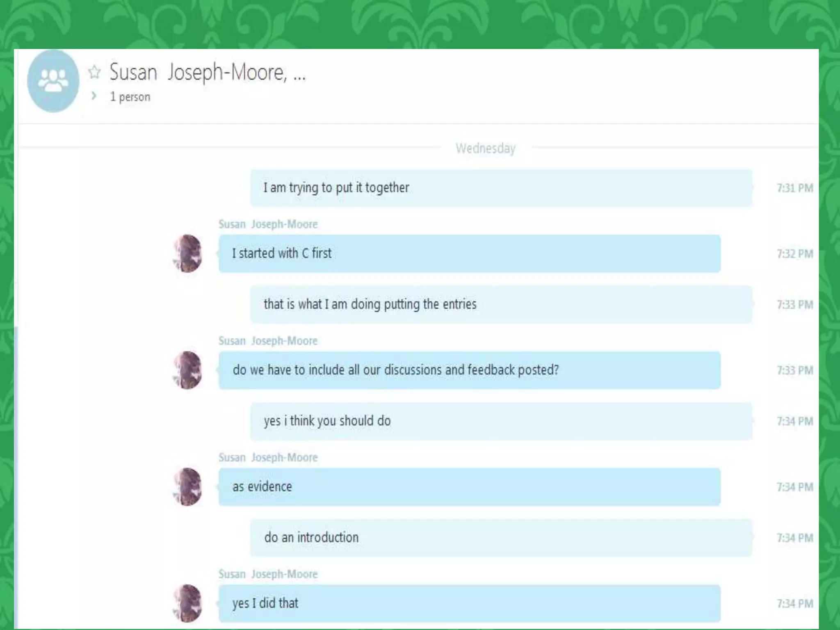840x630 pixels.
Task: Toggle the favorite star next to Susan Joseph-Moore
Action: 94,72
